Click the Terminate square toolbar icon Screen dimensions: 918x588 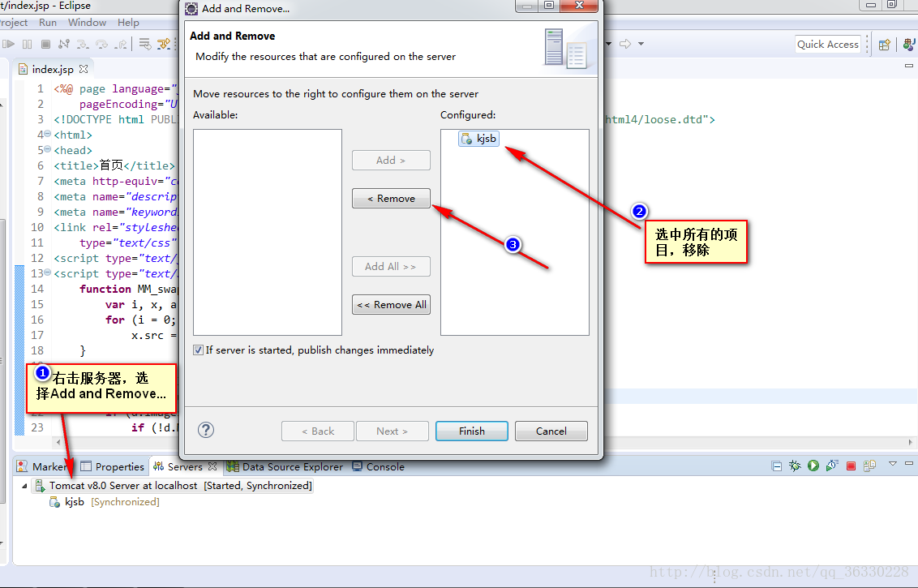(x=45, y=44)
